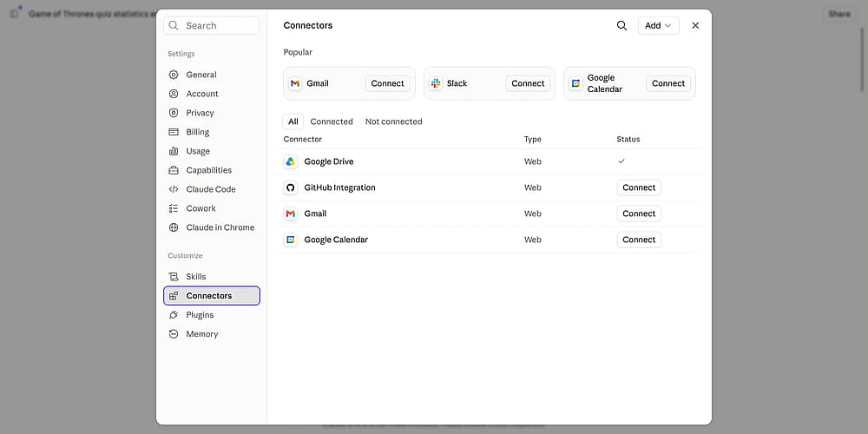Click the Capabilities toolbox icon
The height and width of the screenshot is (434, 868).
pos(174,170)
